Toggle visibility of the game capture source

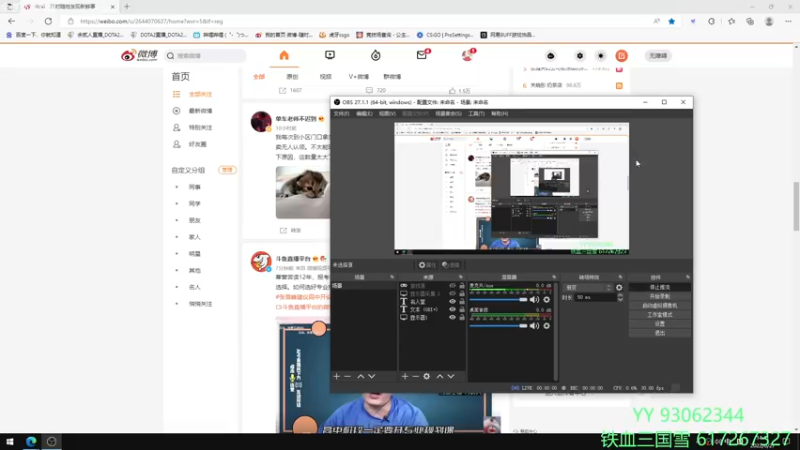click(452, 286)
